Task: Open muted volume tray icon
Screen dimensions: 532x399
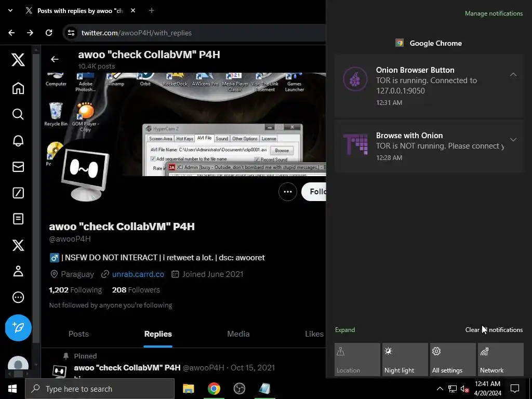Action: (x=464, y=389)
